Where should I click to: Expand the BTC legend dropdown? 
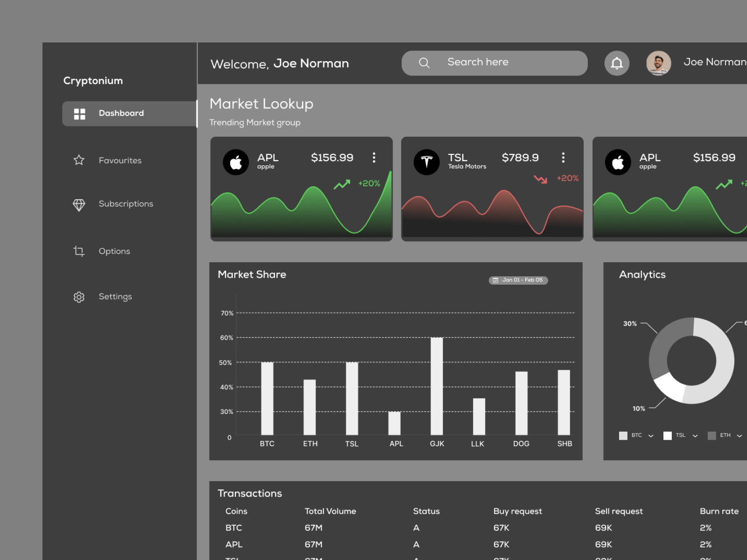click(x=651, y=436)
